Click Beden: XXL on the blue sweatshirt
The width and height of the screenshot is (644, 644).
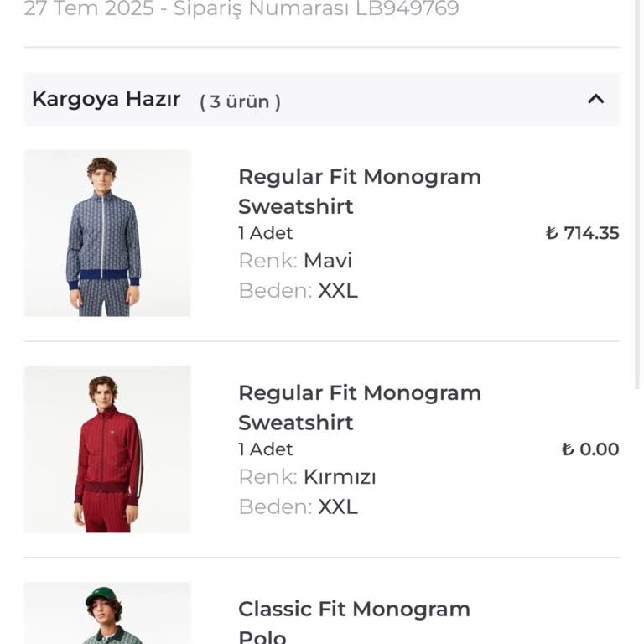click(x=298, y=291)
